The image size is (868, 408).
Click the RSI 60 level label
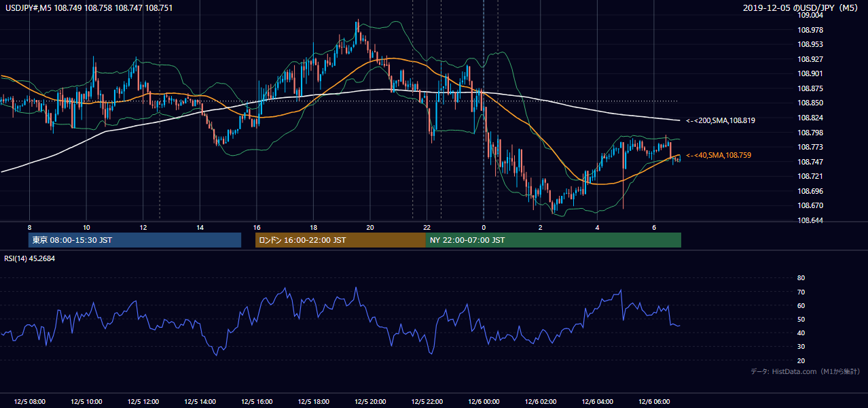(801, 305)
